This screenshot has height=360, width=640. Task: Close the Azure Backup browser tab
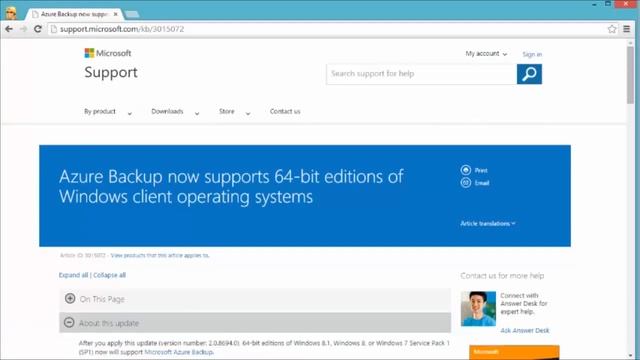tap(116, 14)
